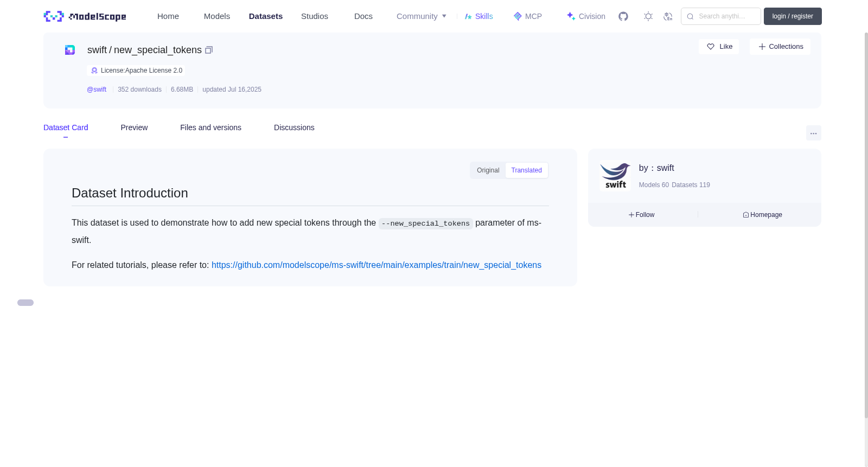Click the Apache License 2.0 tag
The image size is (868, 467).
[x=136, y=71]
